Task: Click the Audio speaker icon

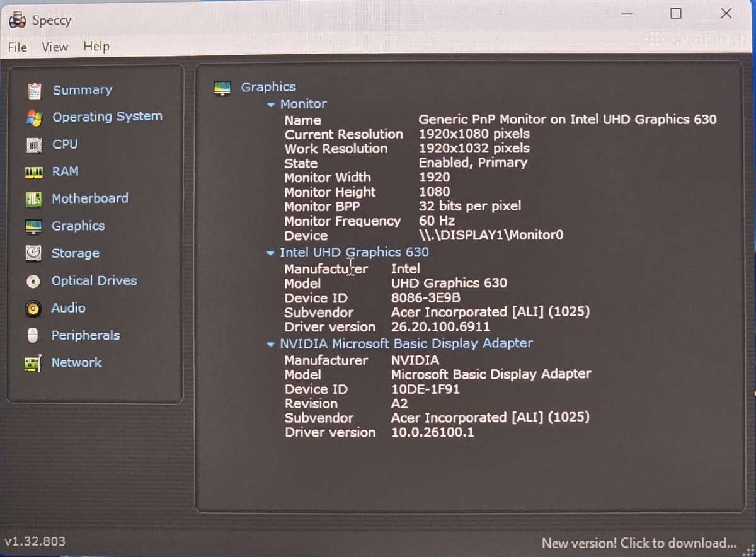Action: click(33, 308)
